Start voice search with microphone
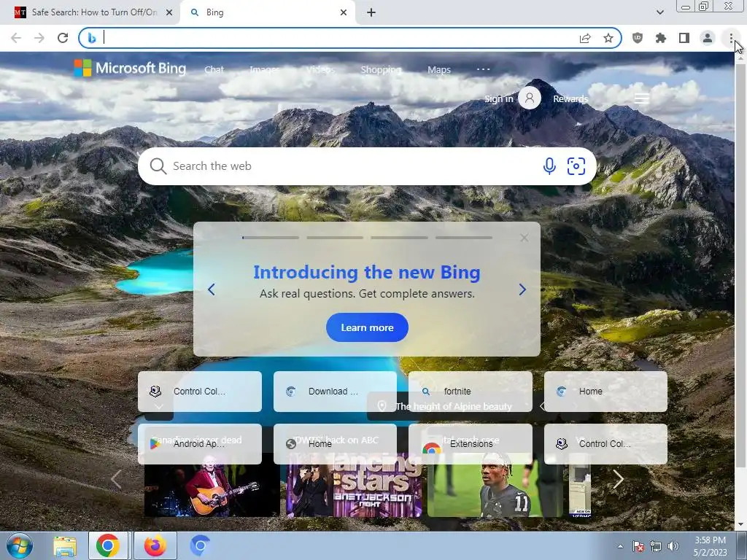This screenshot has width=747, height=560. coord(549,166)
